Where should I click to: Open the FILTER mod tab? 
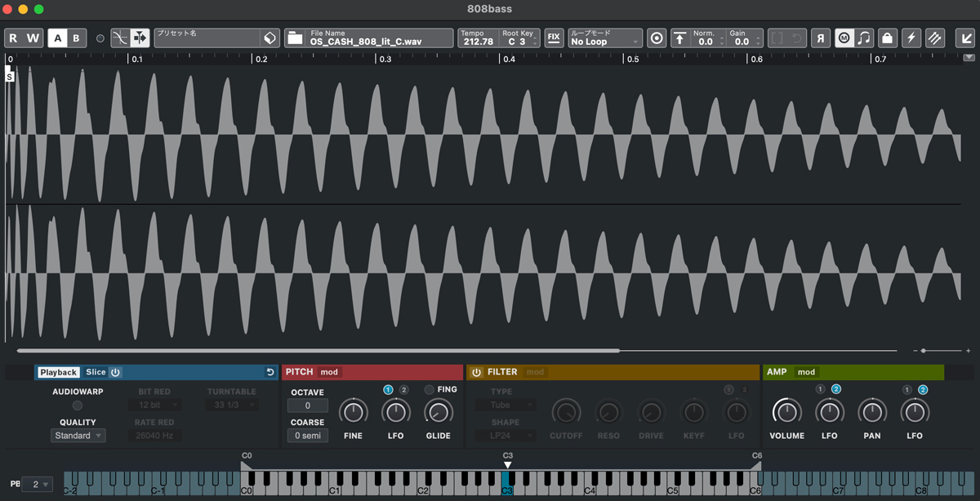[535, 372]
